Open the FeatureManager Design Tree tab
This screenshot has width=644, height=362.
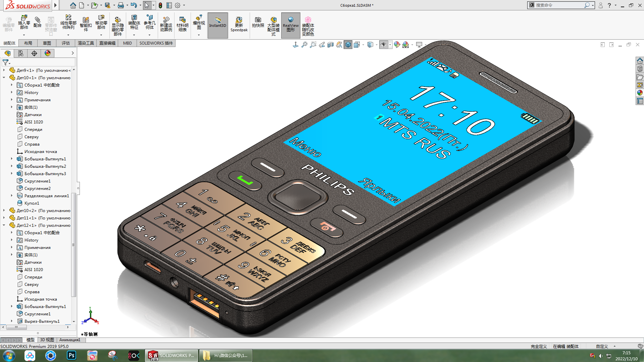click(x=7, y=53)
